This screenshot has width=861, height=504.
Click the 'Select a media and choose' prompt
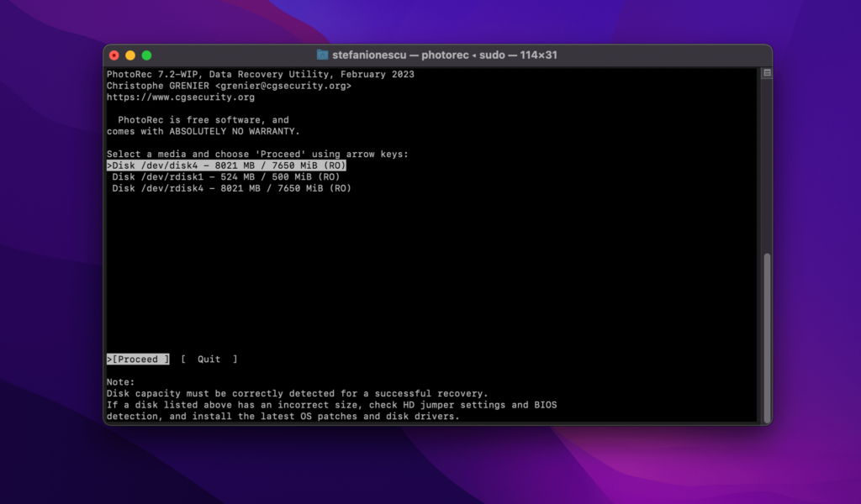coord(257,154)
